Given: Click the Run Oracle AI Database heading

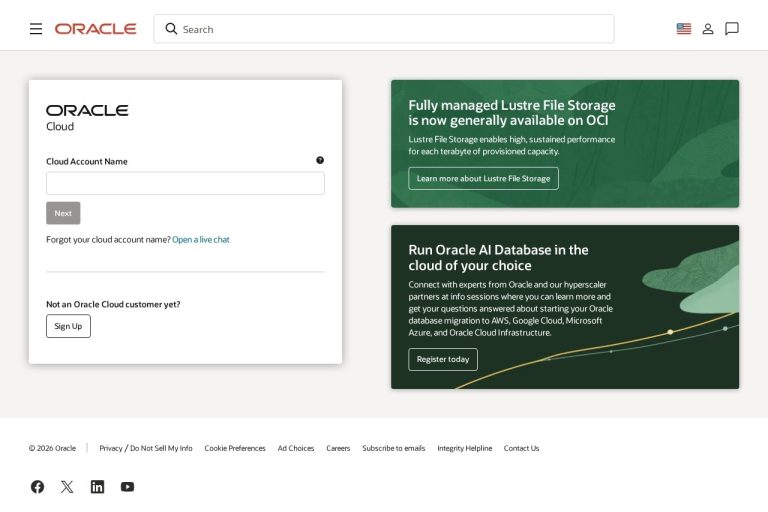Looking at the screenshot, I should (499, 258).
